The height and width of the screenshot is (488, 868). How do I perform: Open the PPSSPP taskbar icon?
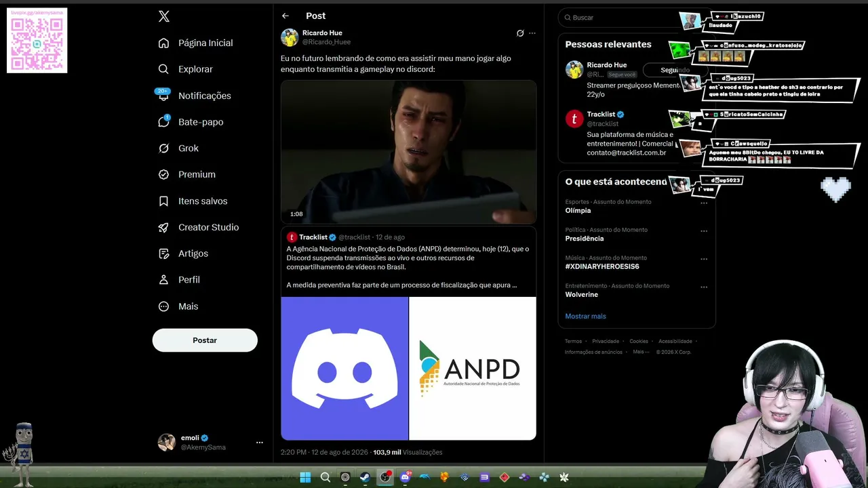tap(544, 477)
